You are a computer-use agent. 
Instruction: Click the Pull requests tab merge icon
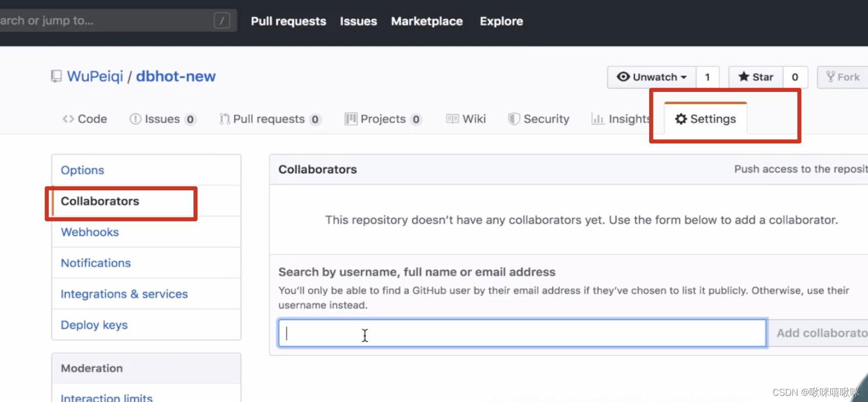pyautogui.click(x=224, y=119)
